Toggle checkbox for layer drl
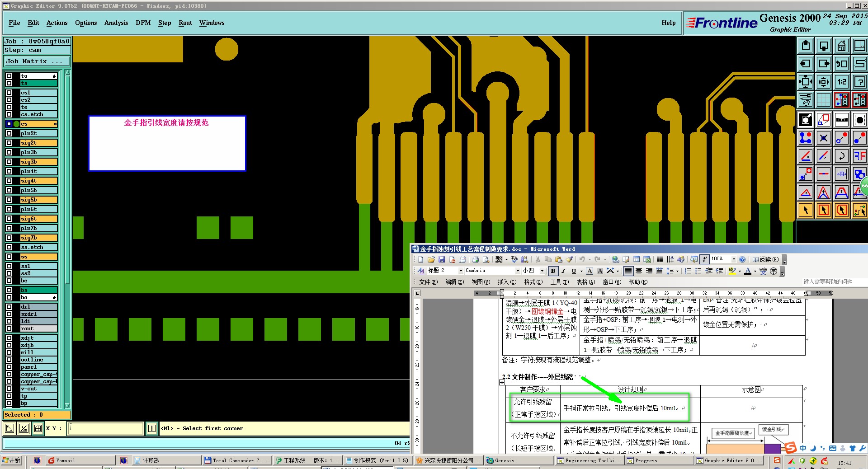Image resolution: width=868 pixels, height=469 pixels. tap(9, 307)
